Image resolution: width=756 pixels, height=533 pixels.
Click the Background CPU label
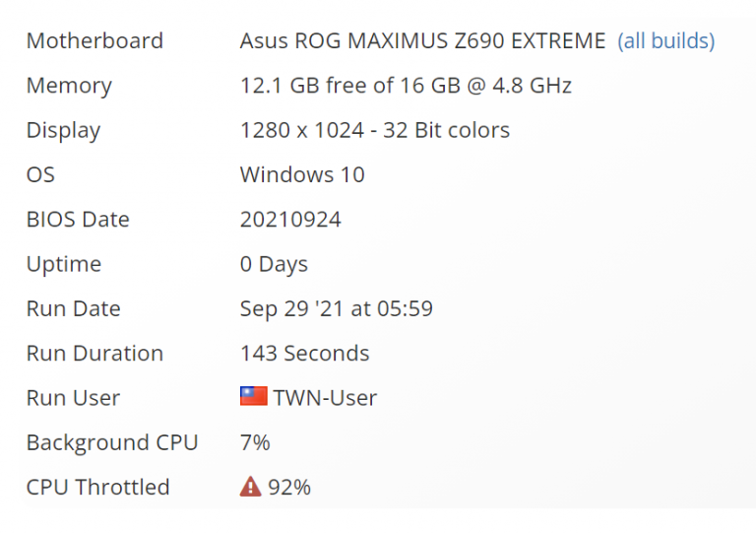pyautogui.click(x=112, y=442)
